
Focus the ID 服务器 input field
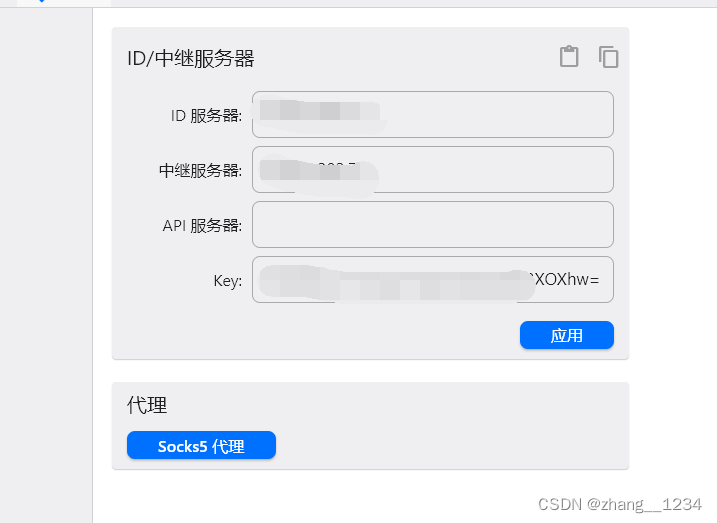pyautogui.click(x=433, y=114)
